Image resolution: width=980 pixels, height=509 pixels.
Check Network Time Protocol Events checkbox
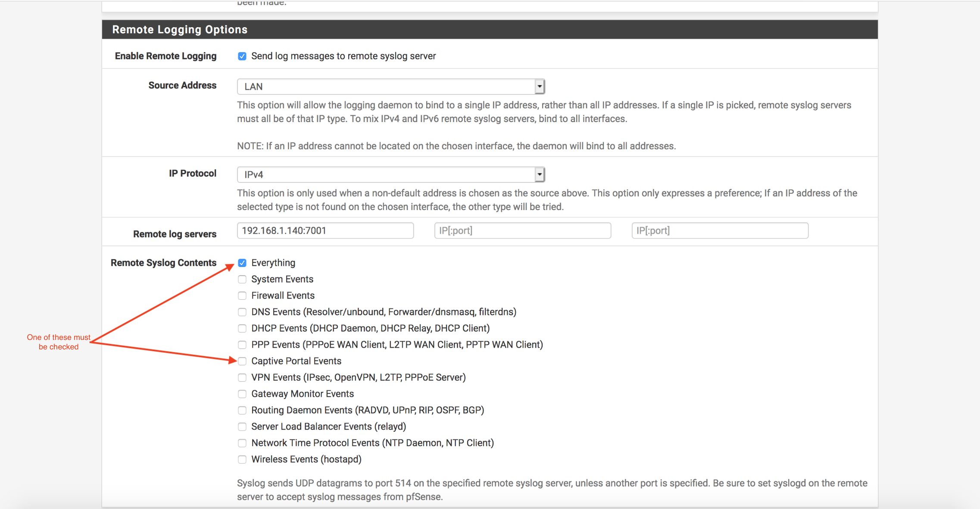pos(242,443)
